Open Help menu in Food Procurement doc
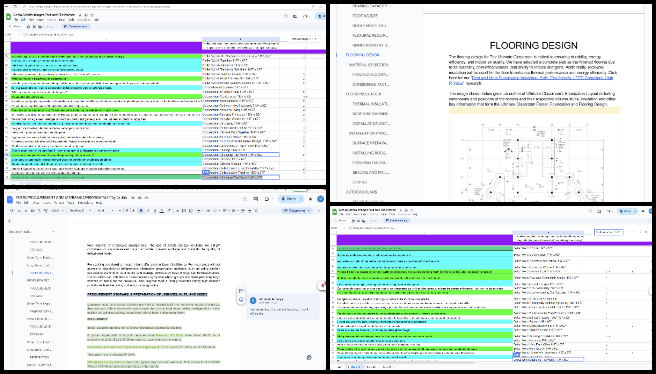656x374 pixels. click(99, 203)
